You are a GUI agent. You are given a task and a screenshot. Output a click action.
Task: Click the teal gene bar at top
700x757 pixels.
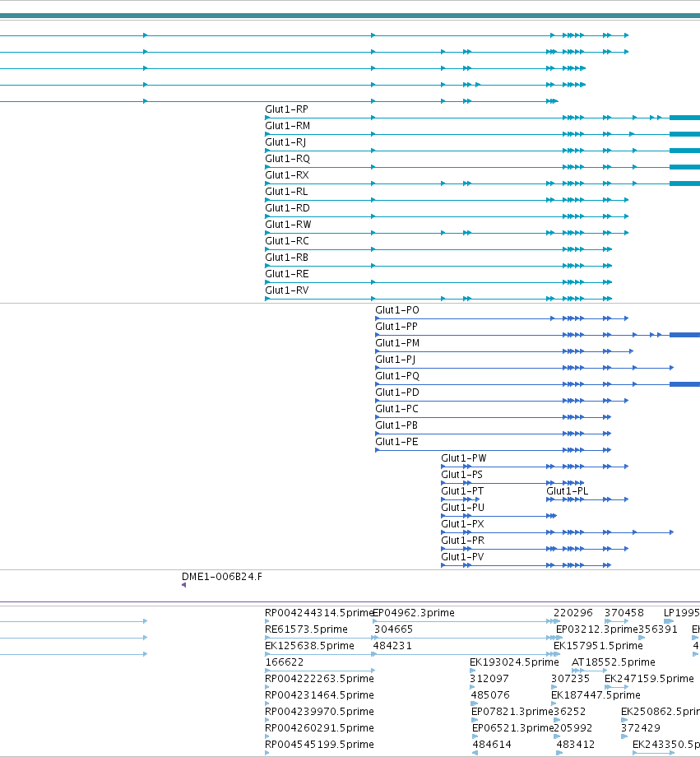350,16
